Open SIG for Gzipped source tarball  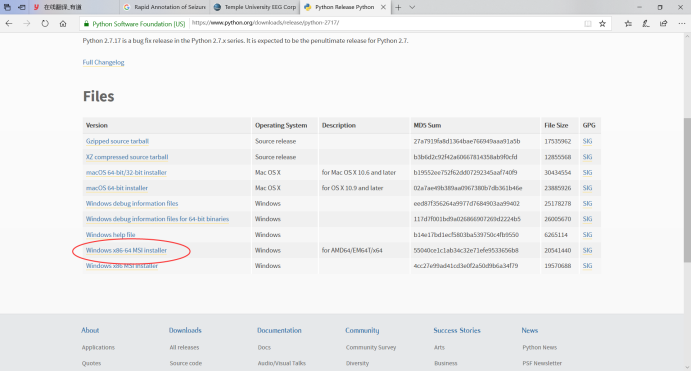click(x=587, y=141)
